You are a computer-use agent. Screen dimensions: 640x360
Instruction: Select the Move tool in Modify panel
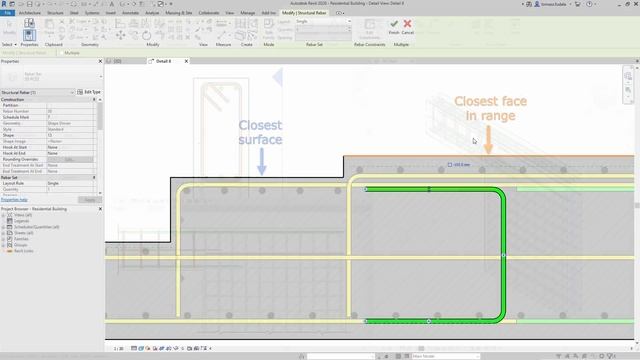coord(120,36)
